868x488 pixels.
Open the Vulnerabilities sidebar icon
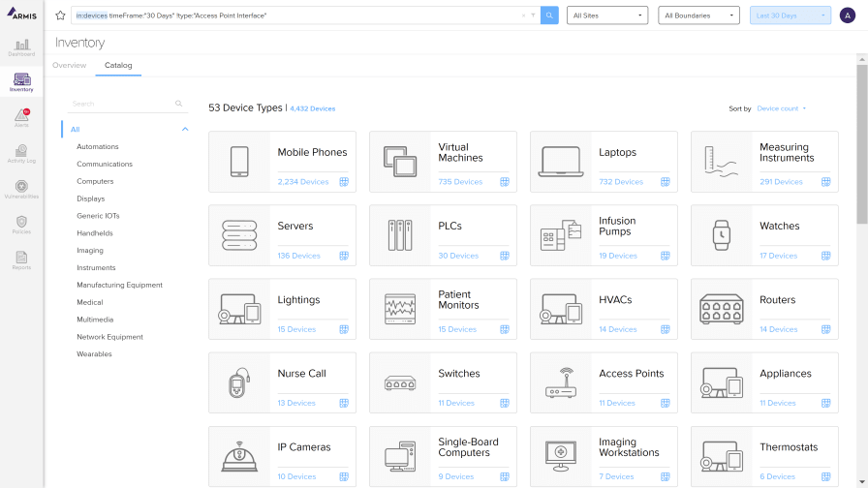pos(21,189)
